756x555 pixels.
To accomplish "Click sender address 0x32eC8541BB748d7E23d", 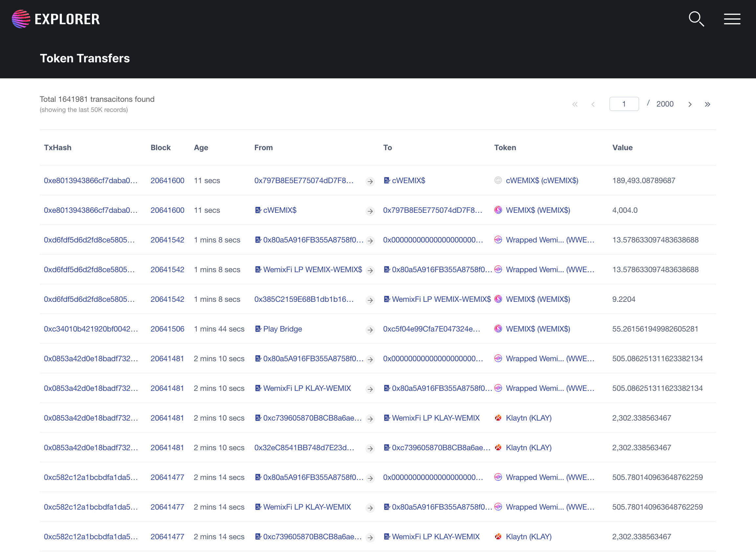I will coord(304,448).
